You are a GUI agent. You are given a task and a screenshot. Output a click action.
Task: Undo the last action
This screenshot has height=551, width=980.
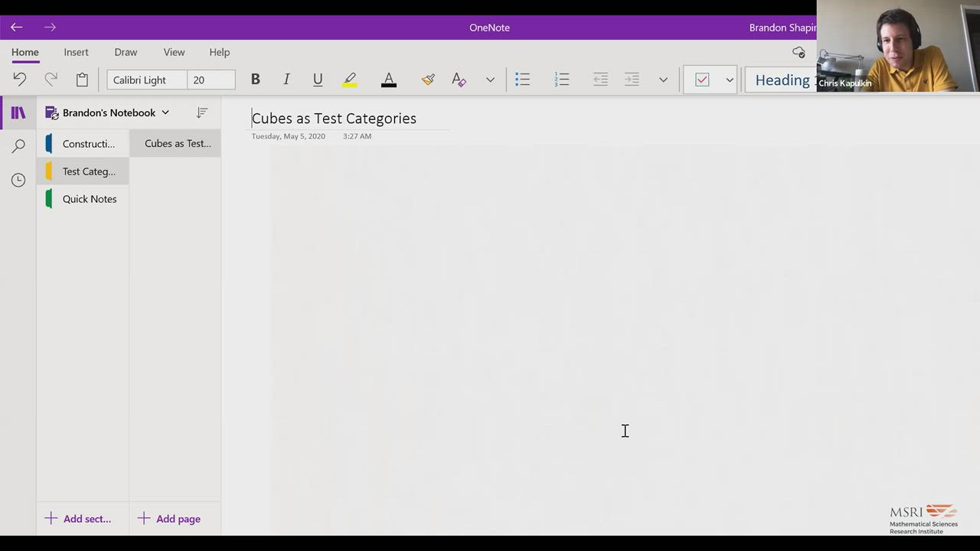(x=20, y=80)
